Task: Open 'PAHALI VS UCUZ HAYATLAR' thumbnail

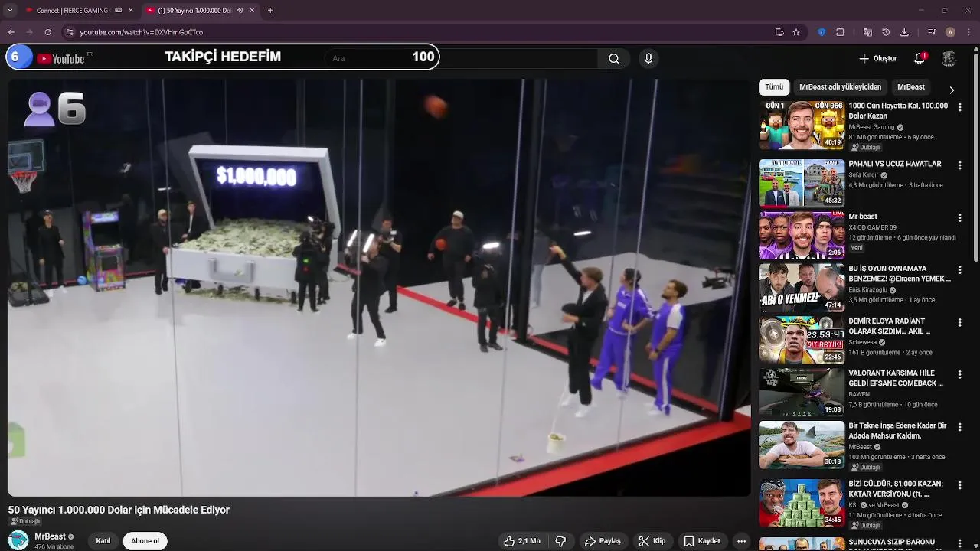Action: [802, 183]
